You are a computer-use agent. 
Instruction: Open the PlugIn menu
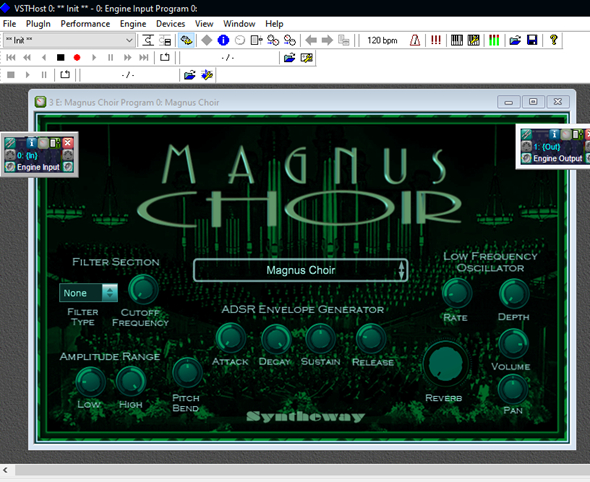pyautogui.click(x=38, y=24)
